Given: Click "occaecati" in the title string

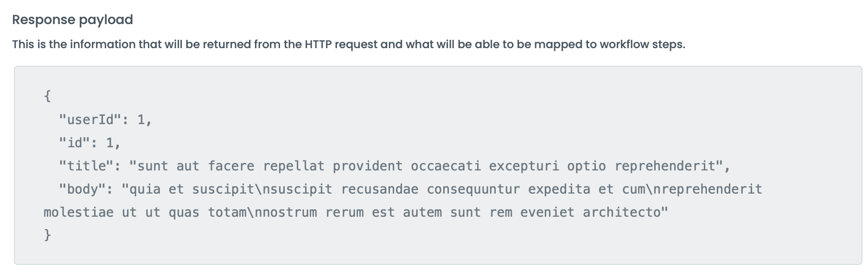Looking at the screenshot, I should pos(446,166).
